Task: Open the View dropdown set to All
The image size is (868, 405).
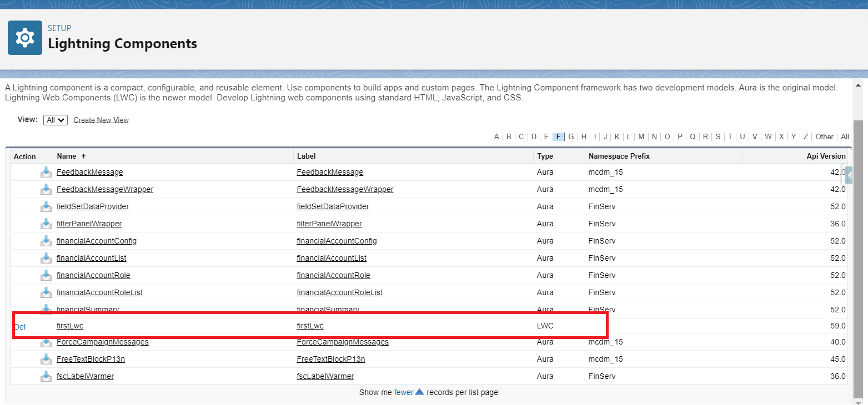Action: click(56, 120)
